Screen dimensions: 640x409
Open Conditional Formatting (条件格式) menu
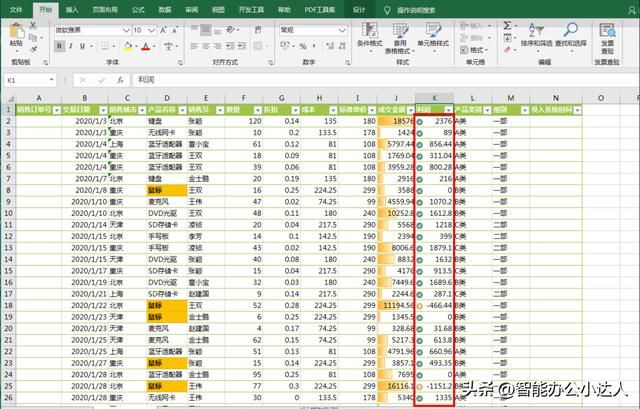pos(370,38)
